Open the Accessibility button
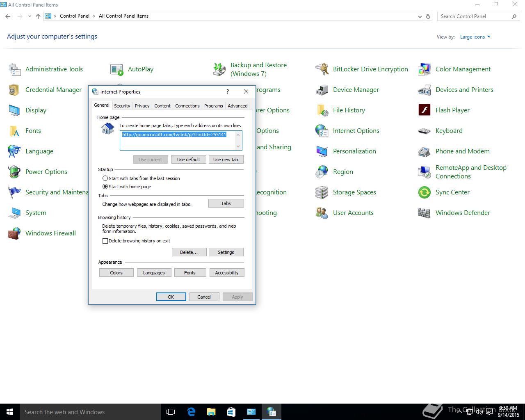The width and height of the screenshot is (525, 420). point(227,273)
